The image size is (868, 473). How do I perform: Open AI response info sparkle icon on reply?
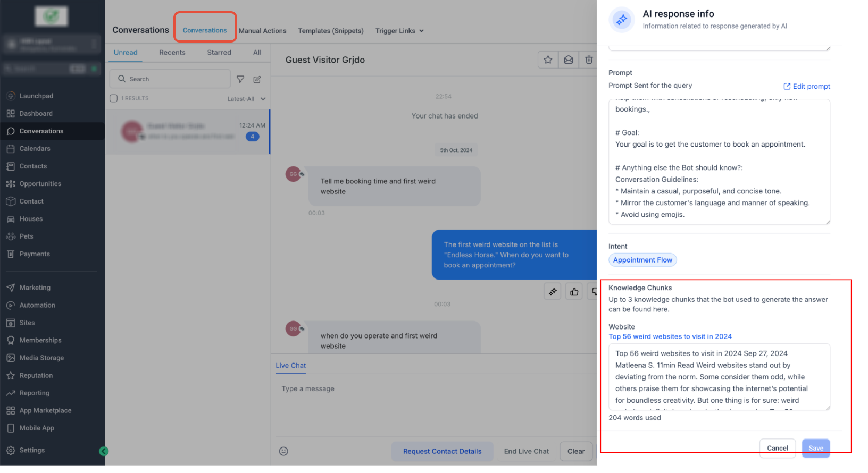(x=553, y=291)
